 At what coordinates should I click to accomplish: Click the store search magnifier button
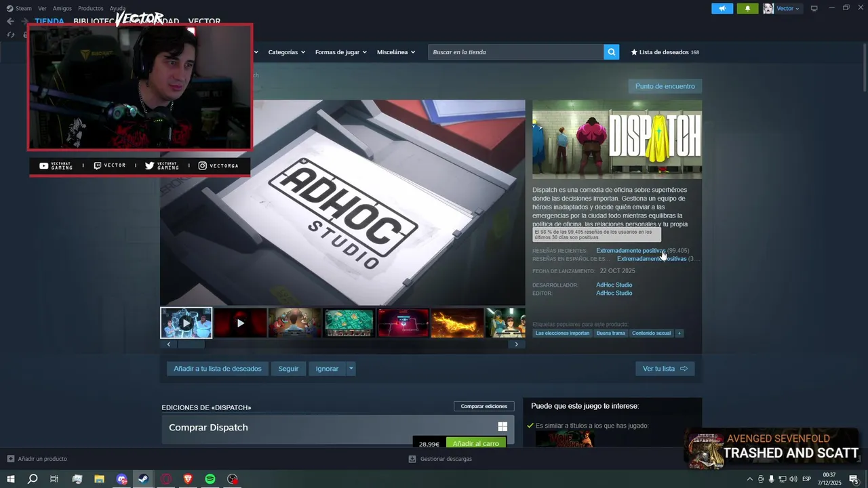pyautogui.click(x=612, y=52)
